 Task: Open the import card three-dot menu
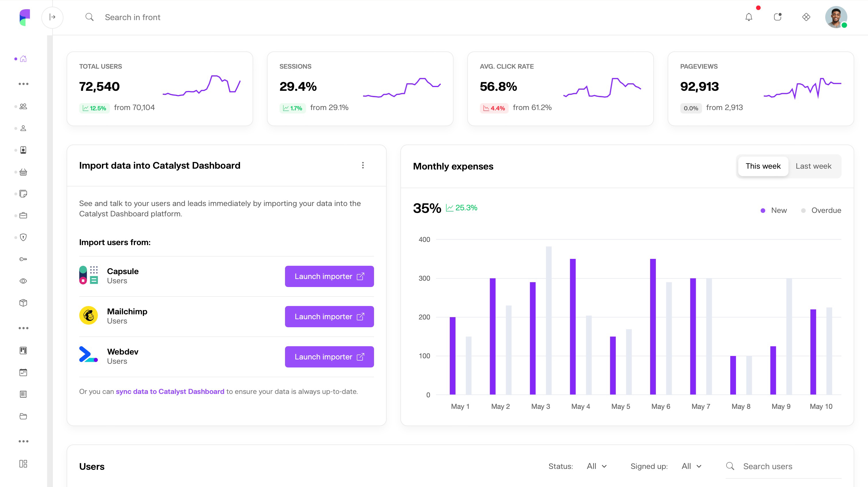pyautogui.click(x=363, y=165)
